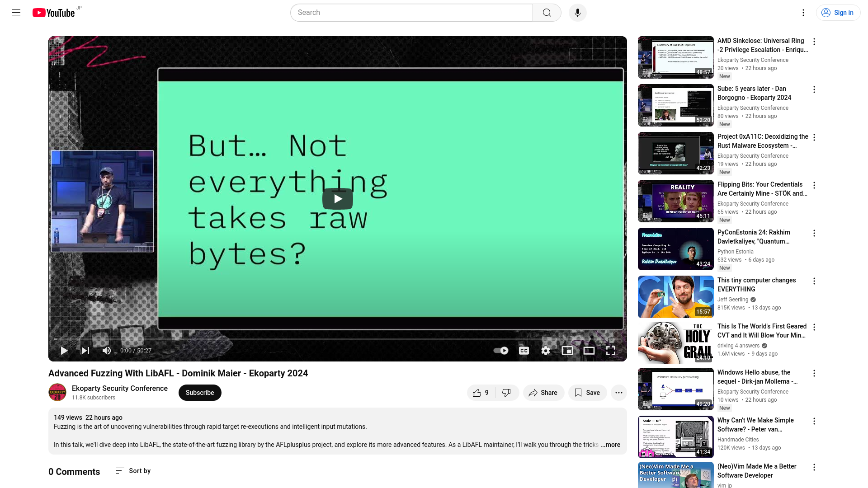Click the AMD Sinkclose video thumbnail

[675, 56]
